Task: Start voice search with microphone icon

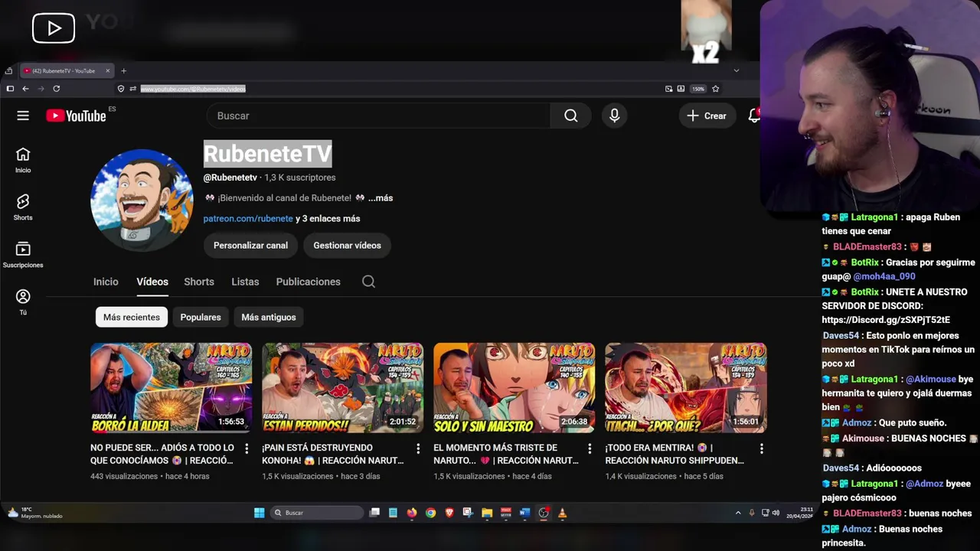Action: [x=614, y=116]
